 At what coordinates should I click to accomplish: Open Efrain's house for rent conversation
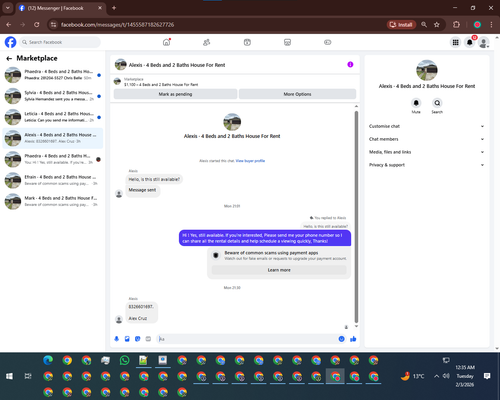click(53, 180)
